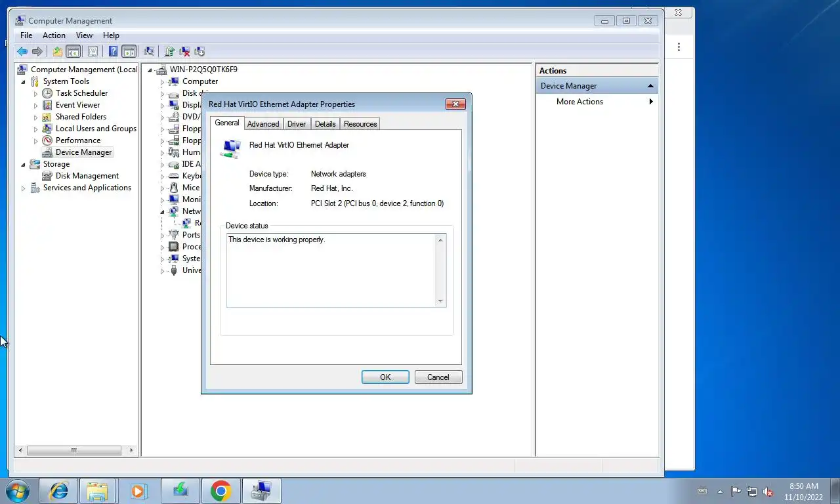Open the View menu
Viewport: 840px width, 504px height.
[84, 35]
